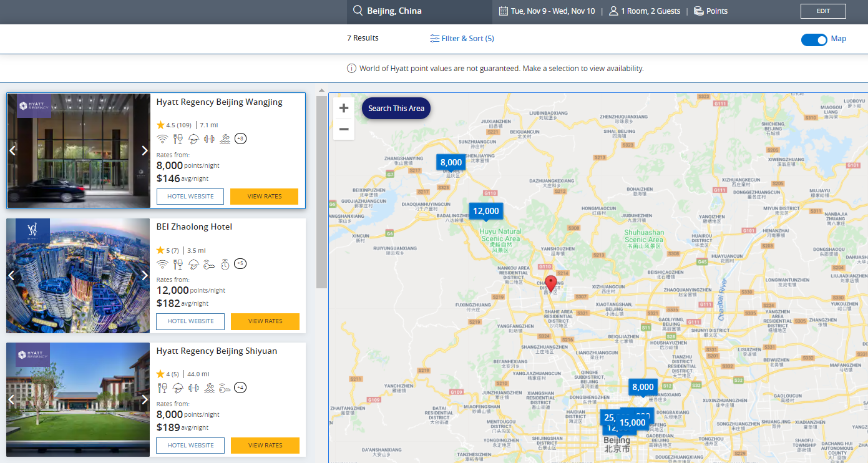Click the swimming pool icon on Hyatt Regency Shiyuan
The width and height of the screenshot is (868, 463).
[209, 388]
